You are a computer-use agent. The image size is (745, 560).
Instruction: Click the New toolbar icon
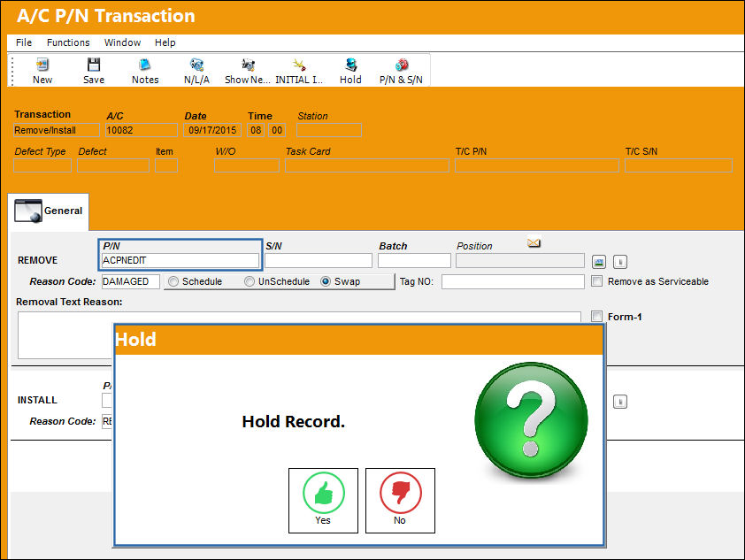(42, 65)
